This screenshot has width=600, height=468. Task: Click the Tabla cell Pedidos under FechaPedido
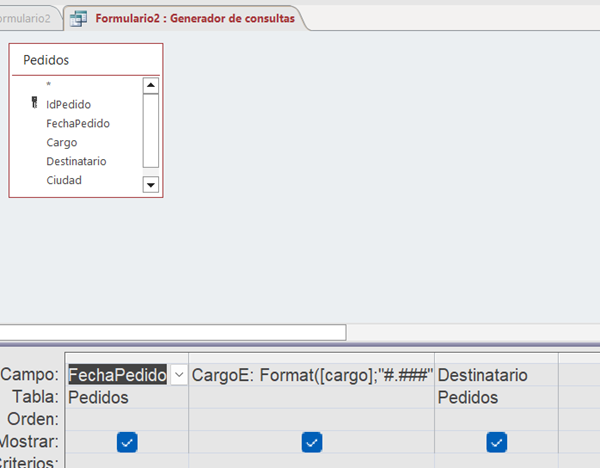[127, 397]
